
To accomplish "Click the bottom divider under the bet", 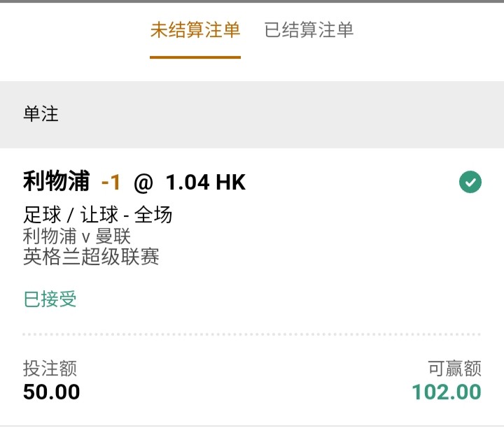I will point(252,426).
